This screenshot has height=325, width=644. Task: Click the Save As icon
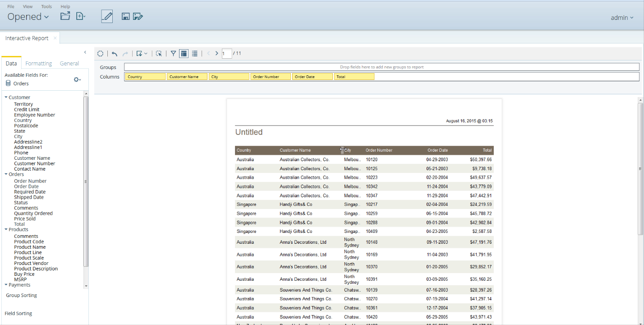[x=138, y=17]
